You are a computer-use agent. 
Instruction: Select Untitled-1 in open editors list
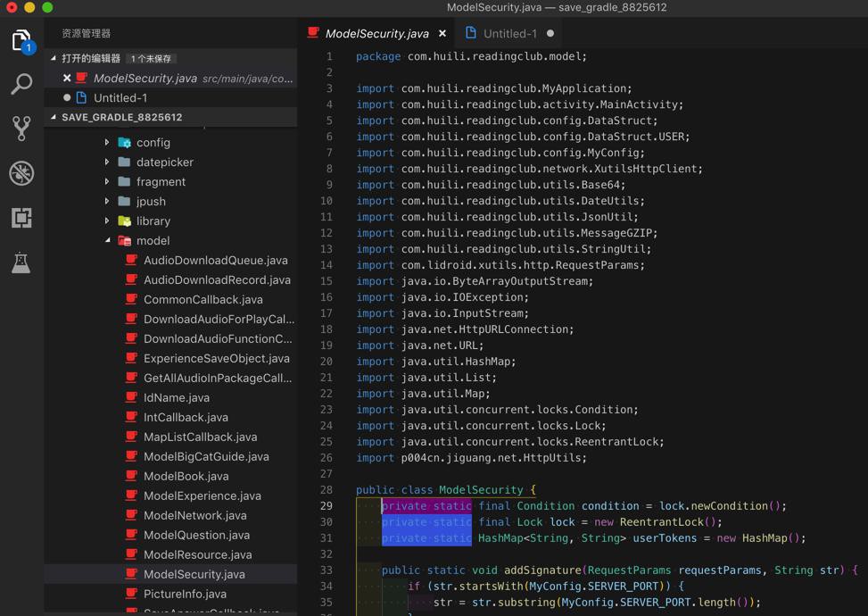[170, 97]
